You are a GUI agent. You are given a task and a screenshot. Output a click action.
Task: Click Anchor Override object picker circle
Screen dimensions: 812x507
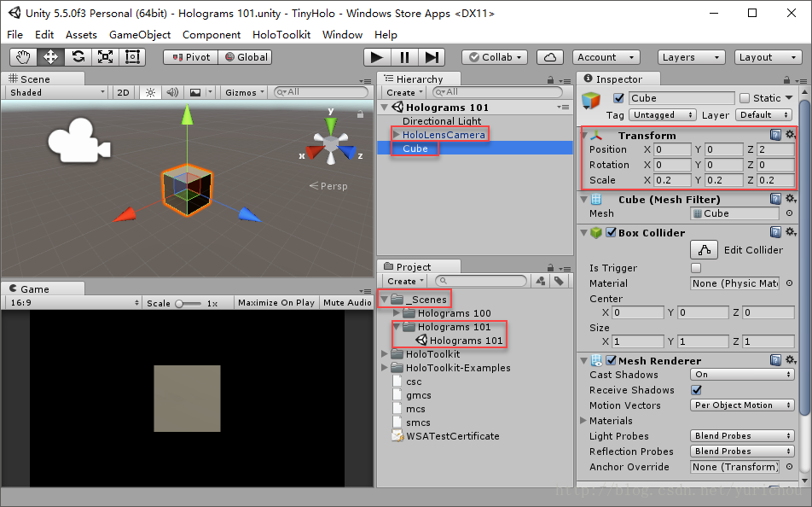pyautogui.click(x=789, y=467)
